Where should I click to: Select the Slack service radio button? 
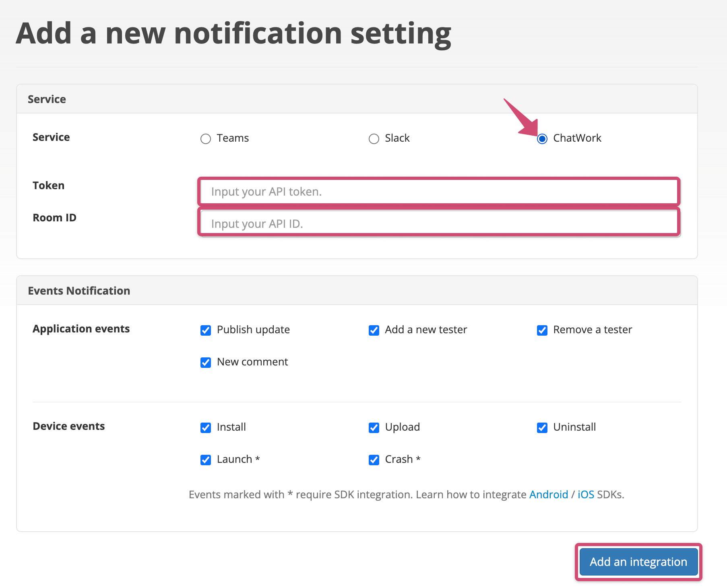click(374, 138)
